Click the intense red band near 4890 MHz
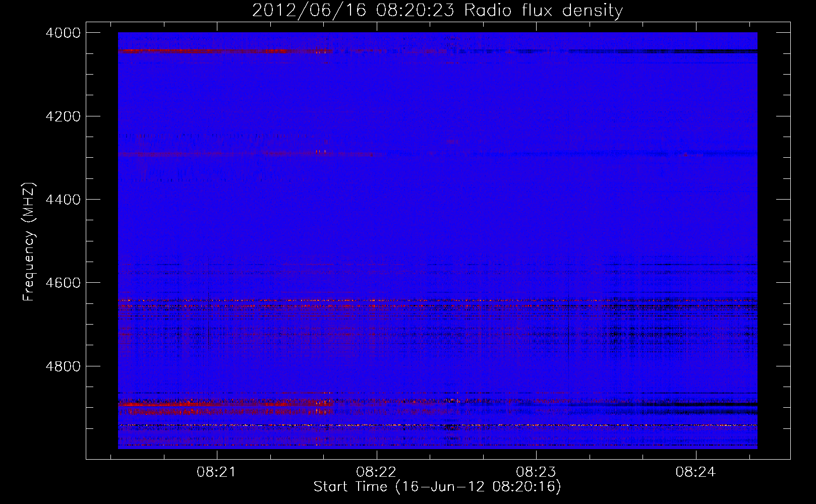The image size is (816, 504). point(224,404)
